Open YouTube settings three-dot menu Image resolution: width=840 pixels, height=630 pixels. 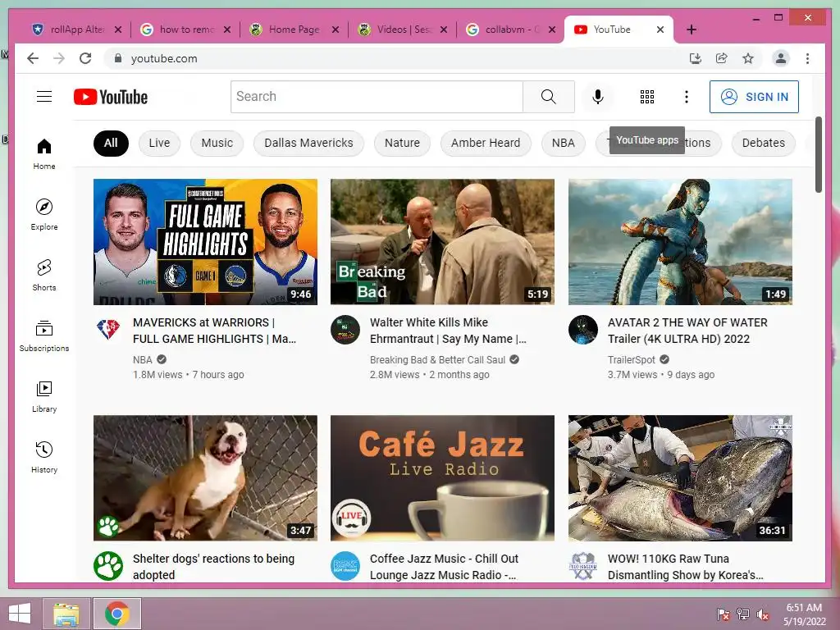tap(687, 97)
